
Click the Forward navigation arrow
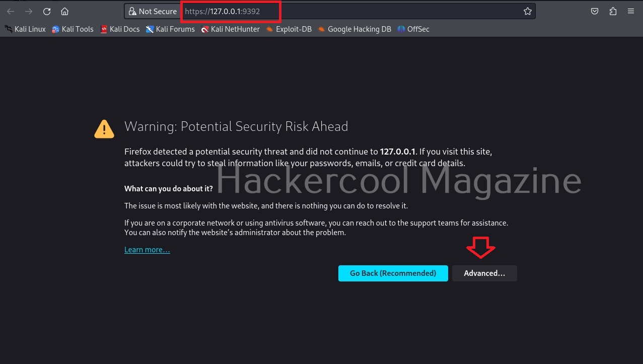click(x=29, y=11)
